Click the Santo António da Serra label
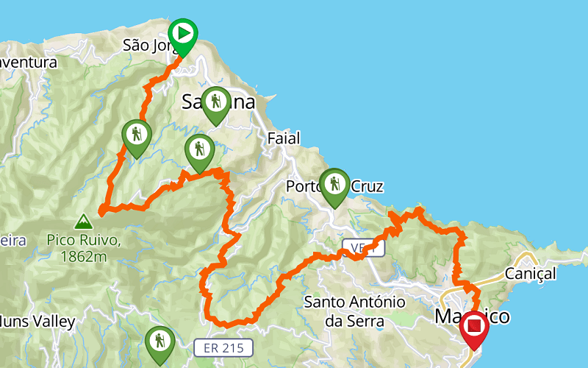Image resolution: width=588 pixels, height=368 pixels. point(354,311)
